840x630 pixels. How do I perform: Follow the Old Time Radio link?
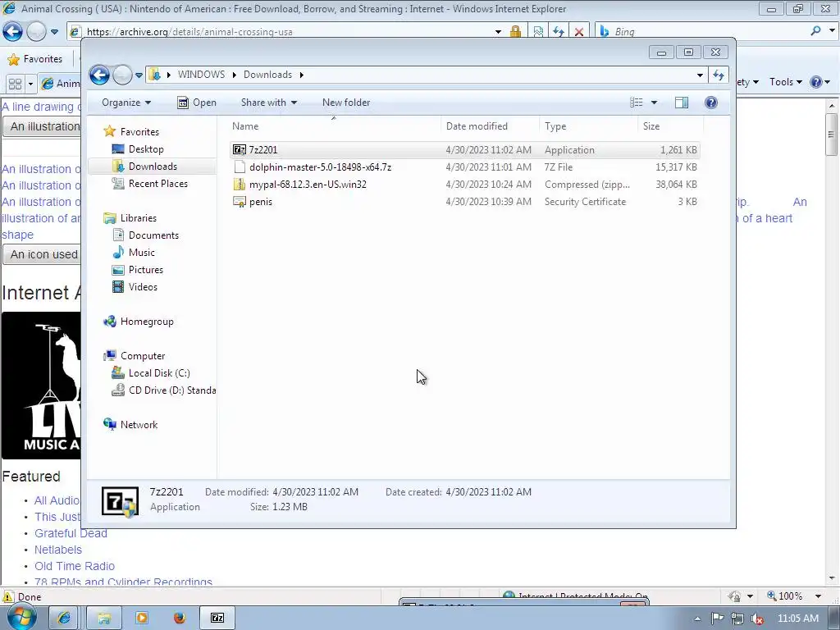point(75,566)
